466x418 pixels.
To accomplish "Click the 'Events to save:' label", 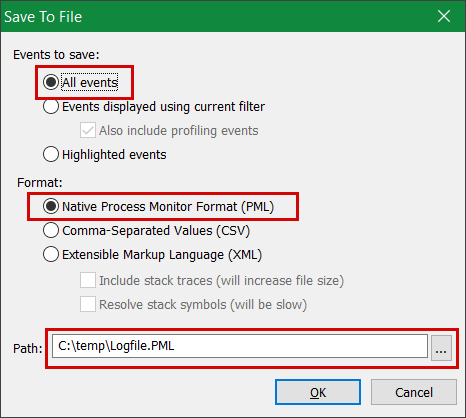I will [x=56, y=54].
